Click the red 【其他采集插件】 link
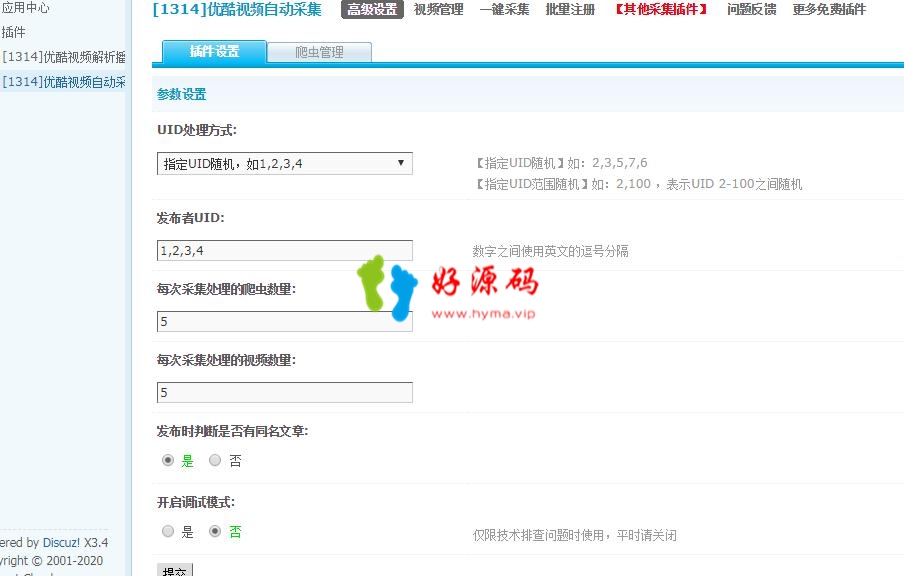The width and height of the screenshot is (904, 576). [x=661, y=9]
